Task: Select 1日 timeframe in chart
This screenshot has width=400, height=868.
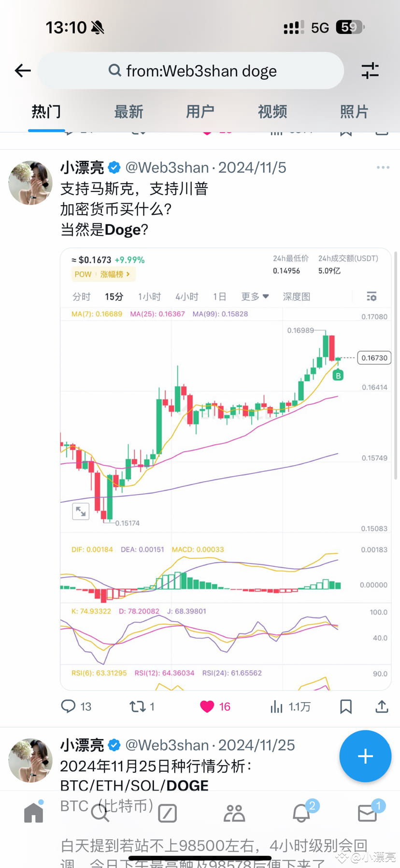Action: click(220, 296)
